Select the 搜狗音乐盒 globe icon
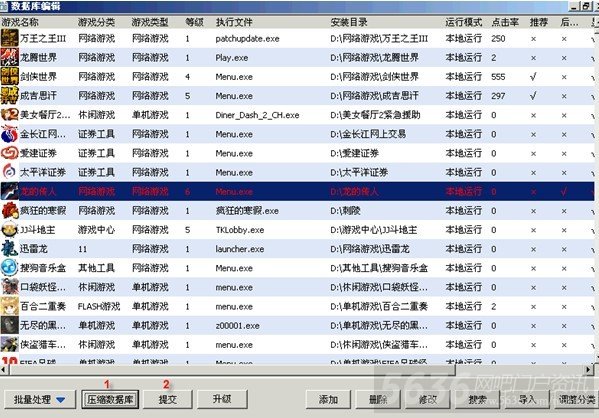This screenshot has height=418, width=599. click(x=10, y=268)
